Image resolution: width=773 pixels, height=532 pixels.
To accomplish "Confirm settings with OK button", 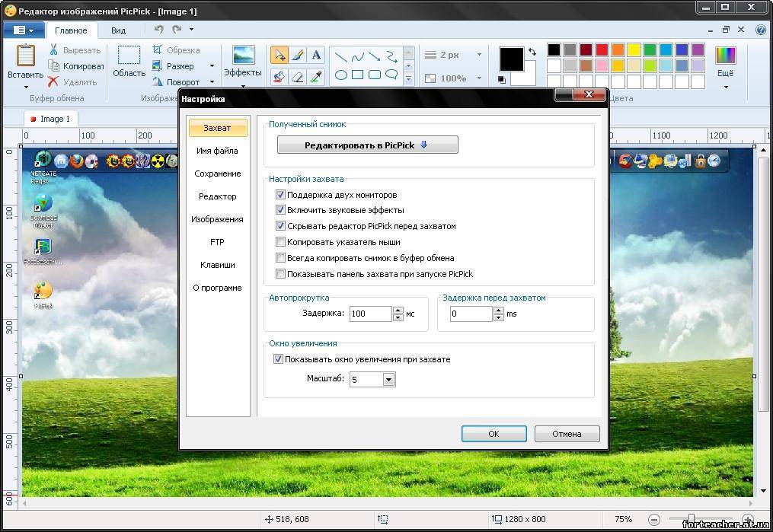I will tap(494, 434).
